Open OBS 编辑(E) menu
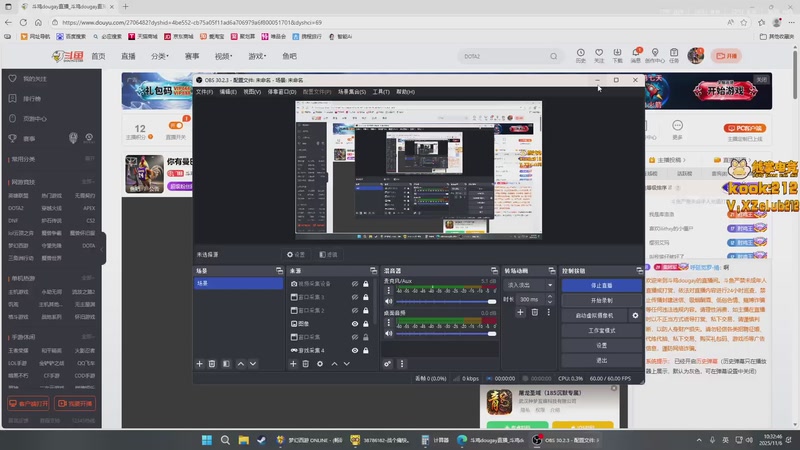Image resolution: width=800 pixels, height=450 pixels. (x=228, y=92)
